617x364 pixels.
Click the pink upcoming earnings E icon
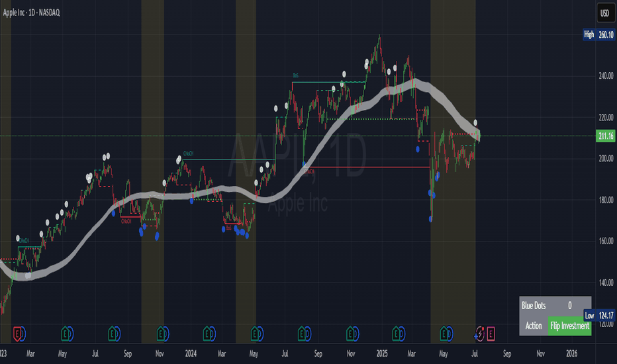click(x=491, y=334)
